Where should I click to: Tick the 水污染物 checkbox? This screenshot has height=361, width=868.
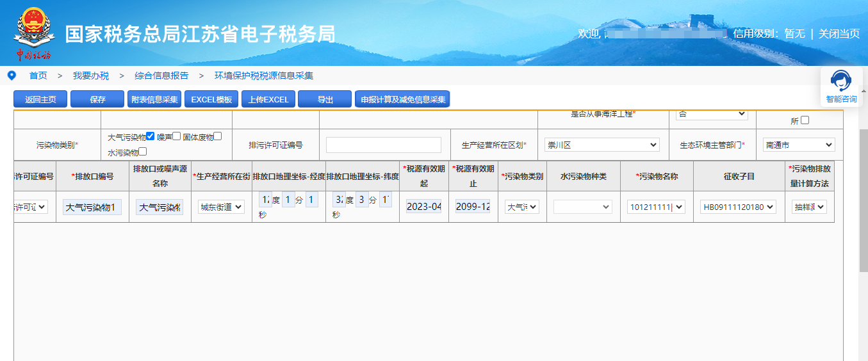pyautogui.click(x=143, y=152)
